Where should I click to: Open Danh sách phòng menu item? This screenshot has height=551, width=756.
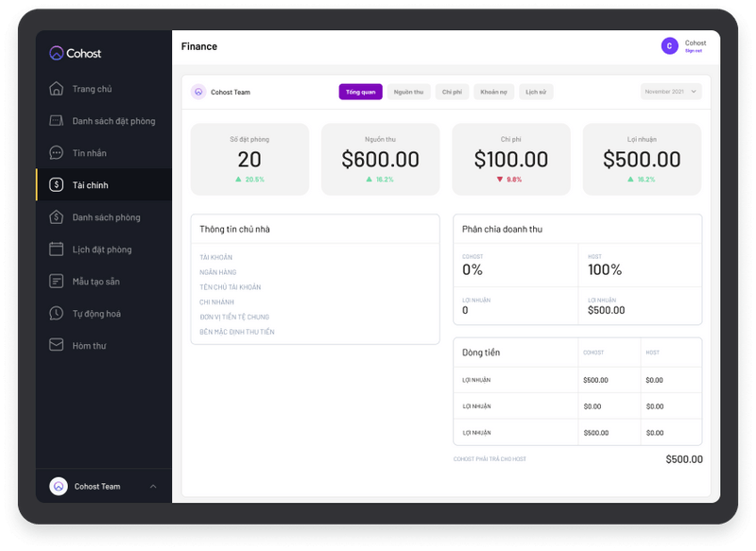(106, 217)
